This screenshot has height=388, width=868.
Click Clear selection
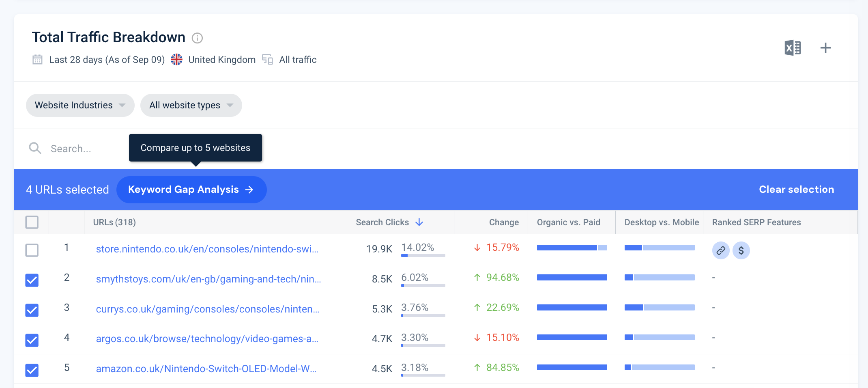(797, 190)
